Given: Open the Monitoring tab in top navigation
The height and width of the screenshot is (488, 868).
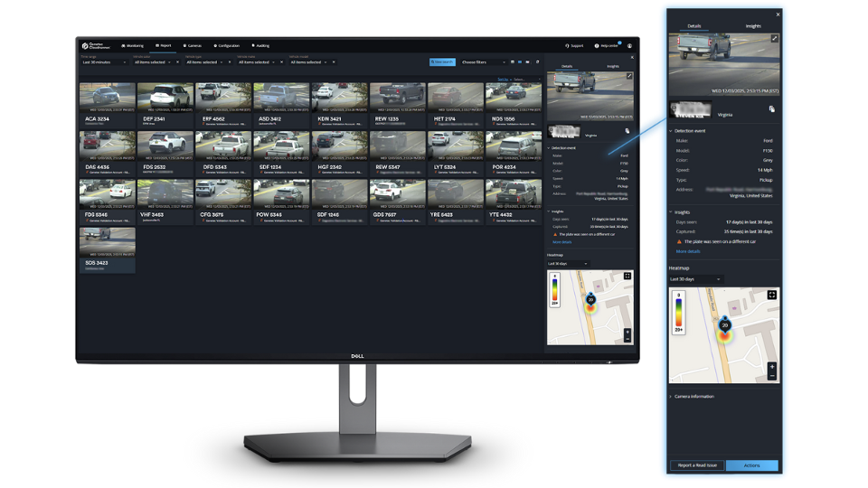Looking at the screenshot, I should click(x=132, y=45).
